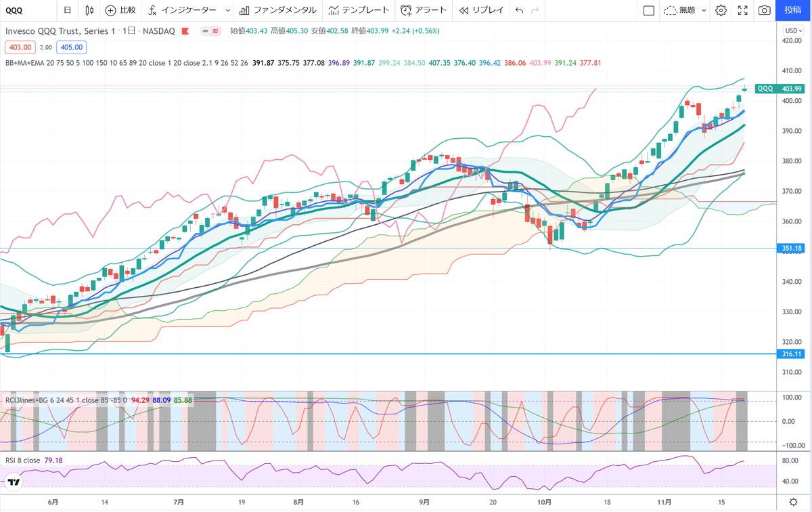The width and height of the screenshot is (812, 512).
Task: Open chart settings from the top gear
Action: coord(721,10)
